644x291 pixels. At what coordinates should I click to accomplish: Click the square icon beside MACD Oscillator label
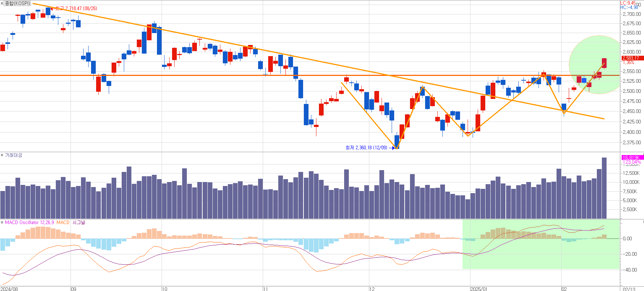coord(2,222)
